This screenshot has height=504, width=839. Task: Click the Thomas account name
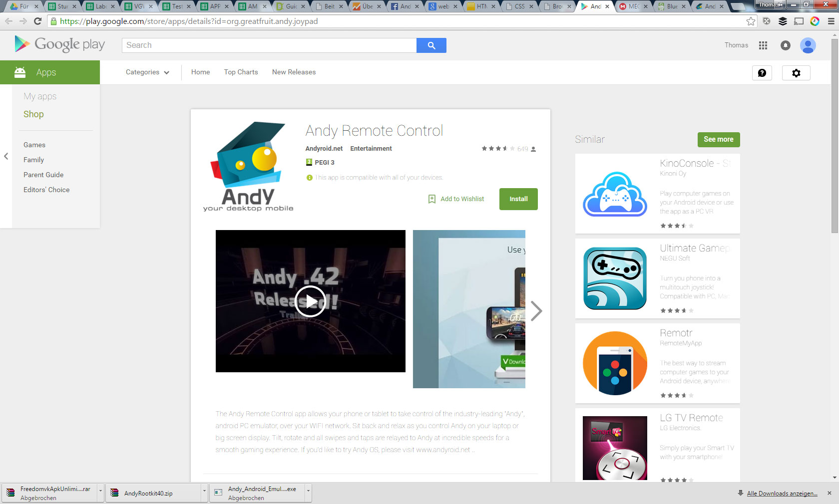pos(736,45)
